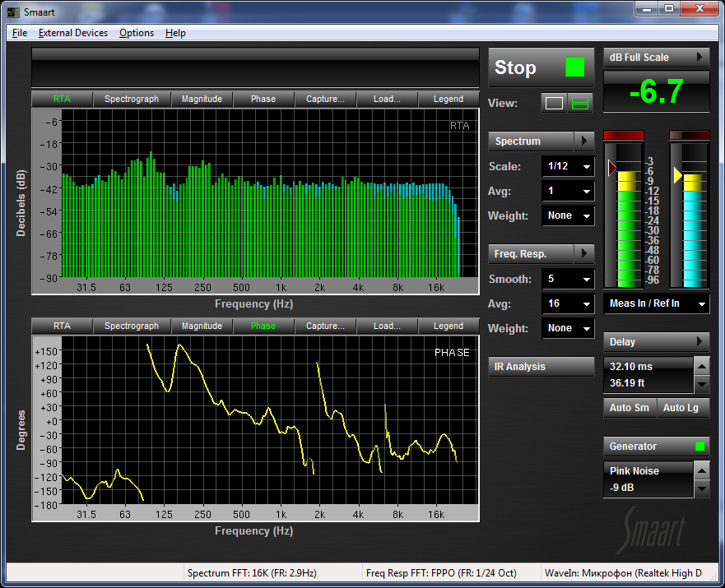Click the Freq. Resp. arrow icon

[583, 254]
